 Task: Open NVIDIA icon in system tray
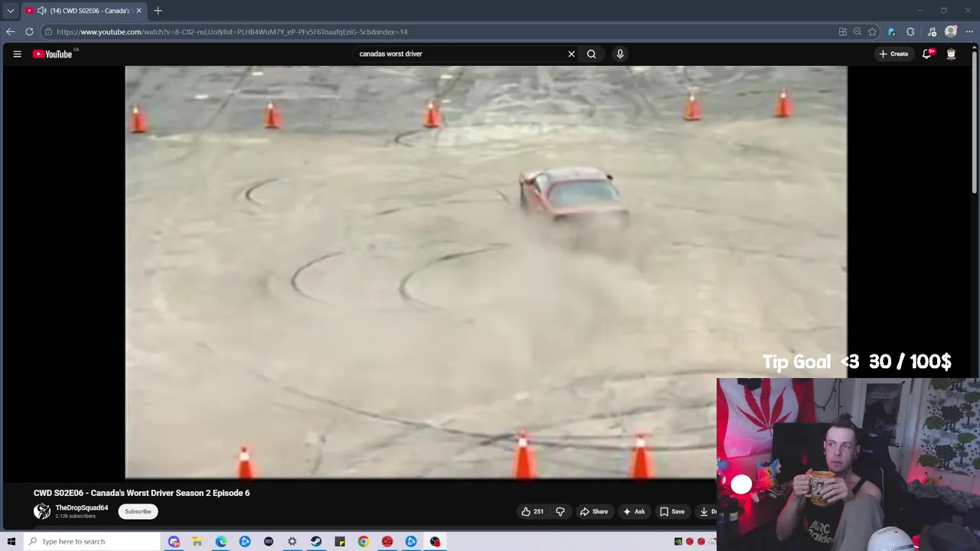point(678,541)
